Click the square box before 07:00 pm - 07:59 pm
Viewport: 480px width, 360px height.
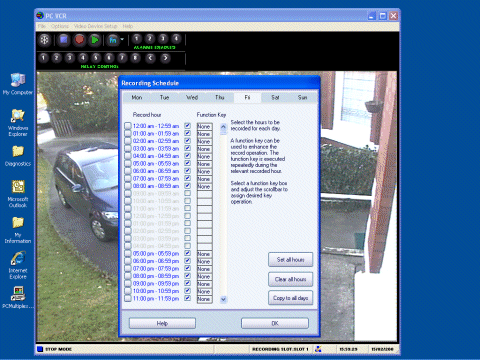pyautogui.click(x=128, y=268)
